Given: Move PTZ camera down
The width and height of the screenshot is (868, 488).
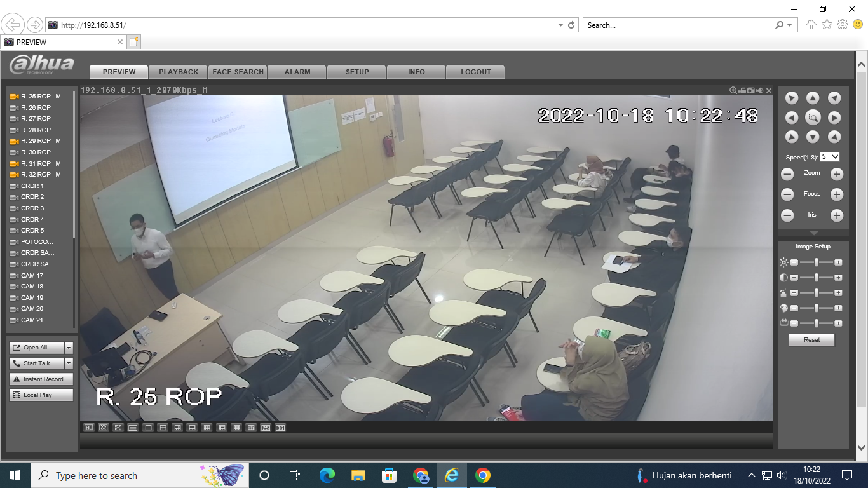Looking at the screenshot, I should click(x=813, y=137).
